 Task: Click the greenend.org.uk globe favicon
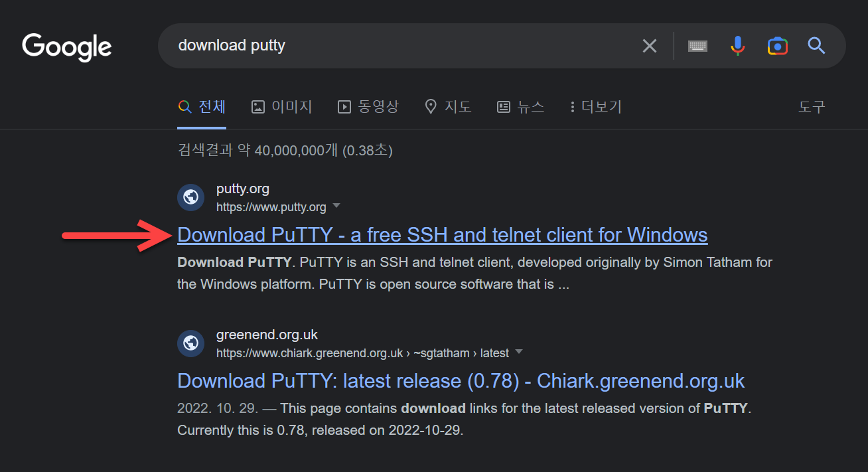point(190,343)
